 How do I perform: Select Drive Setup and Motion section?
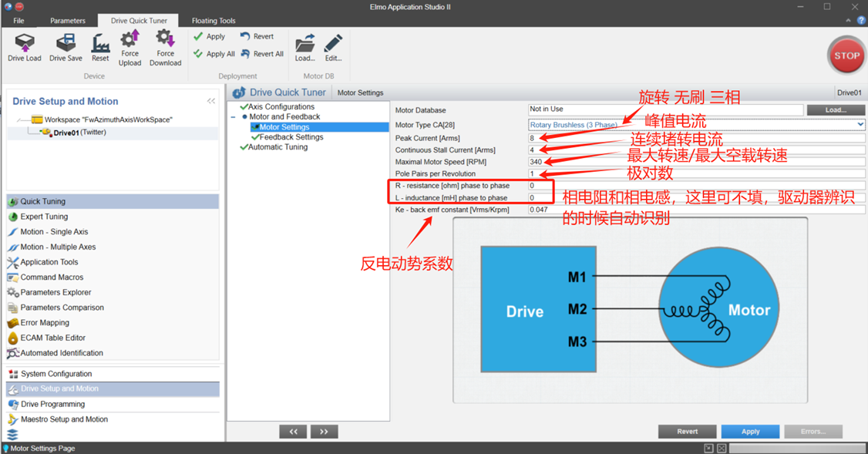(x=113, y=388)
